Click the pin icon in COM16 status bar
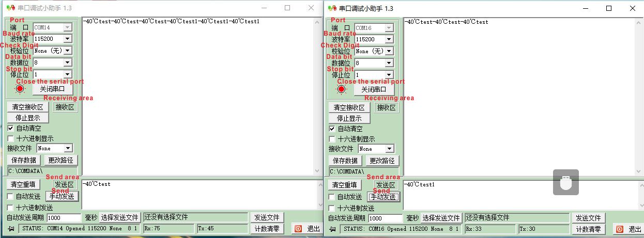This screenshot has width=644, height=238. point(333,229)
